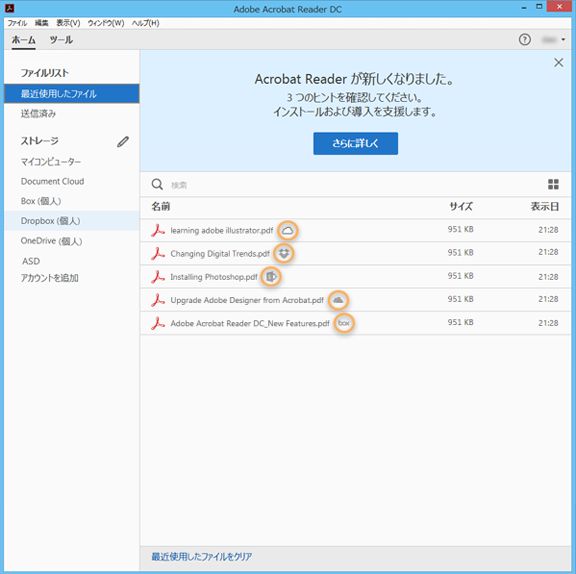Open the ヘルプ(H) menu

click(145, 23)
